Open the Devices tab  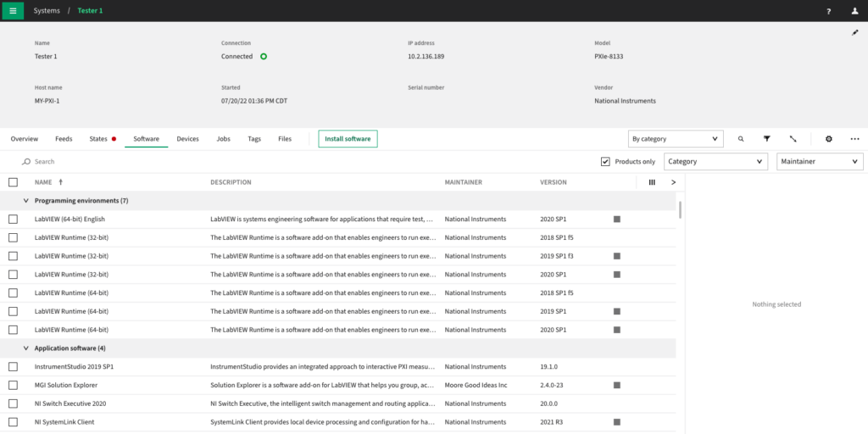pos(187,139)
